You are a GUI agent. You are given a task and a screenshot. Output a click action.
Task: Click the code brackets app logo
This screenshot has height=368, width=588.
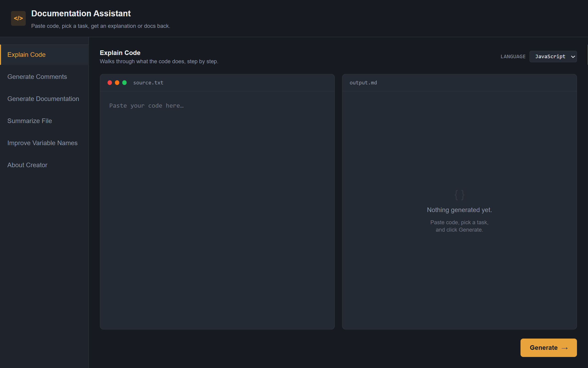coord(18,18)
